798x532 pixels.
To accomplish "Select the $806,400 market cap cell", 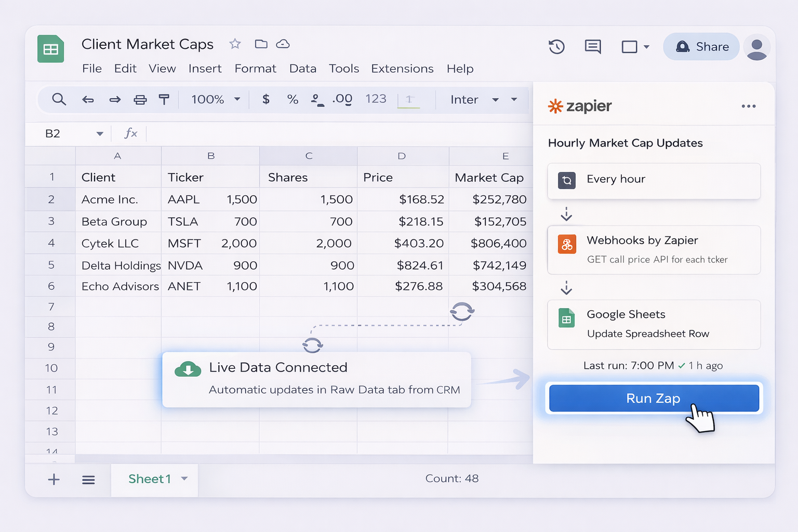I will pos(491,243).
